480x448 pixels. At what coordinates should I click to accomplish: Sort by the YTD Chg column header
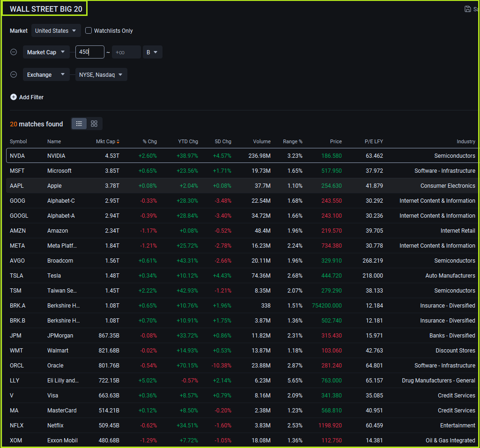point(188,141)
